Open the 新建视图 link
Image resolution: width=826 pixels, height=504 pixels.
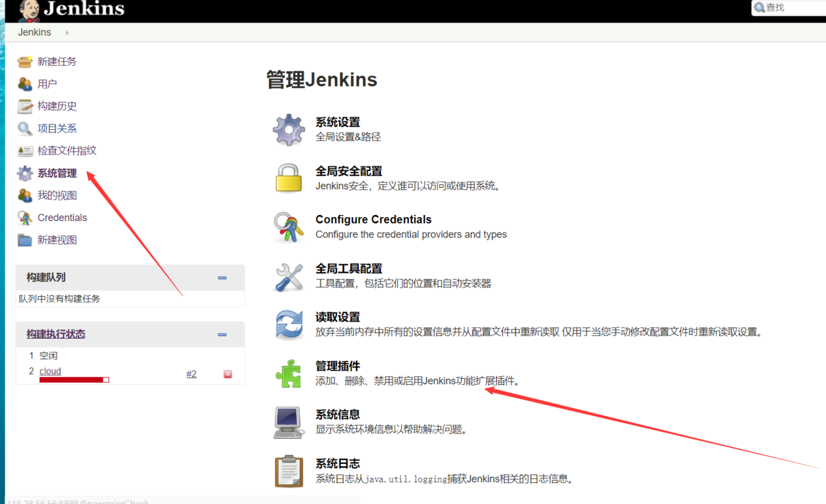57,240
